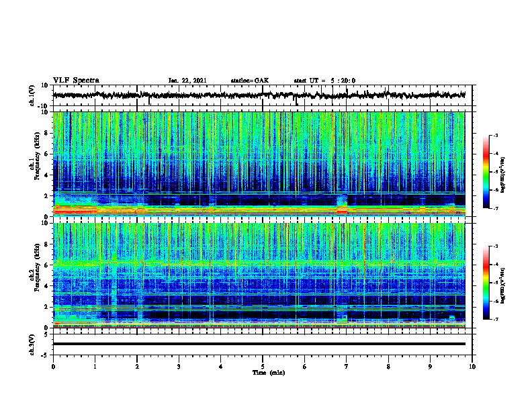Image resolution: width=532 pixels, height=411 pixels.
Task: Click the ch.1(V) waveform axis label
Action: click(x=32, y=95)
